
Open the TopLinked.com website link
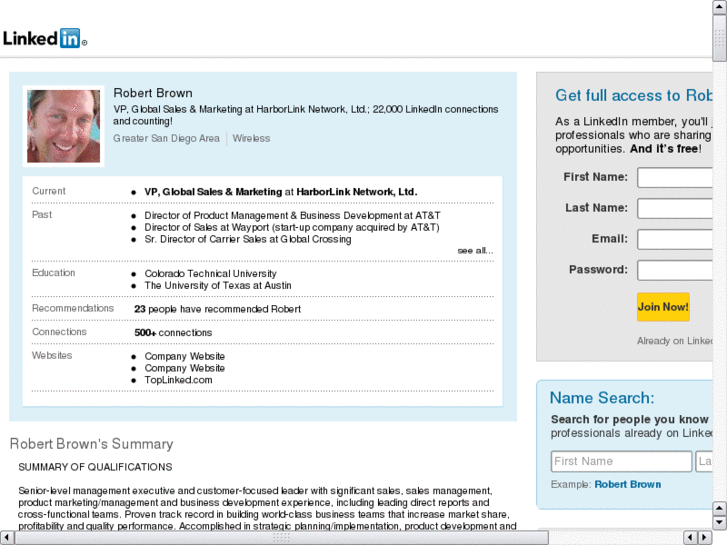[178, 380]
